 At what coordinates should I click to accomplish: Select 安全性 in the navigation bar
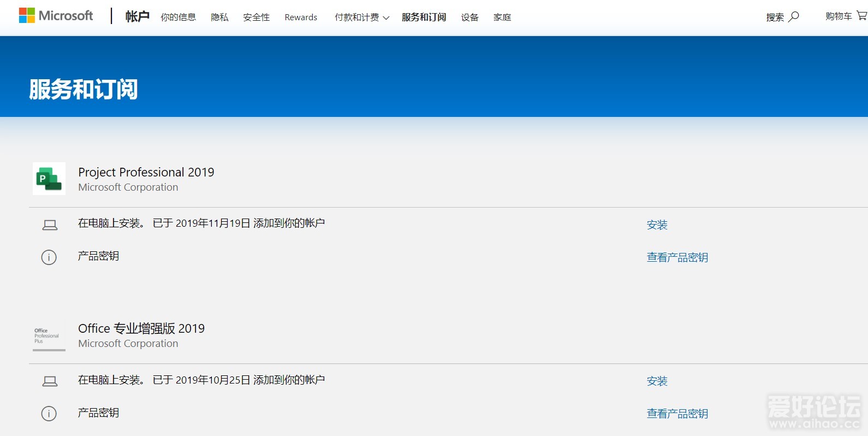click(256, 17)
